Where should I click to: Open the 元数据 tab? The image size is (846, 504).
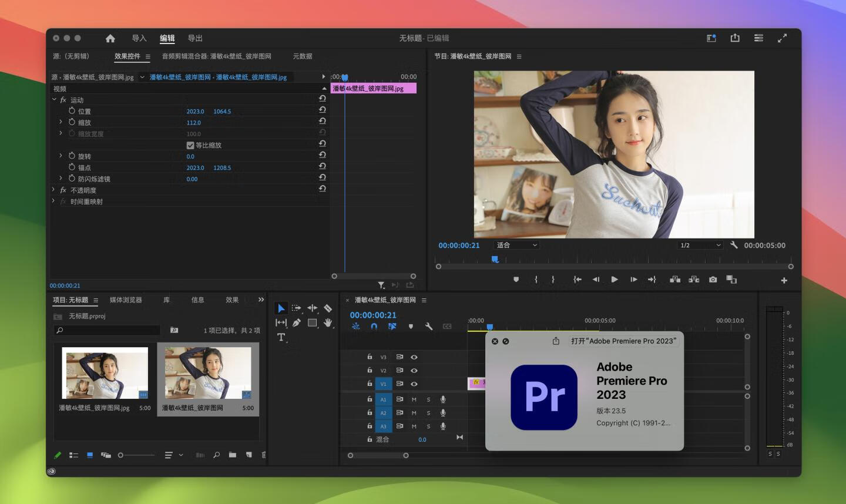303,56
